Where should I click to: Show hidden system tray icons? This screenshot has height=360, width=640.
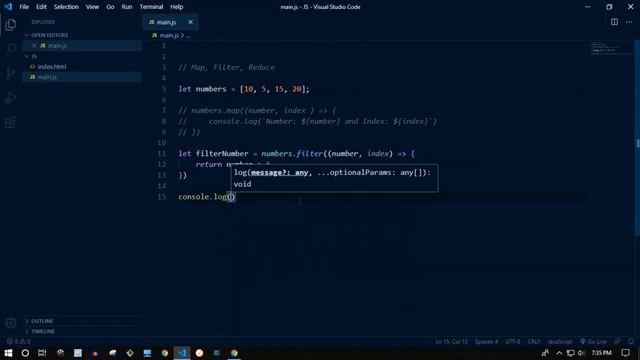pyautogui.click(x=559, y=353)
